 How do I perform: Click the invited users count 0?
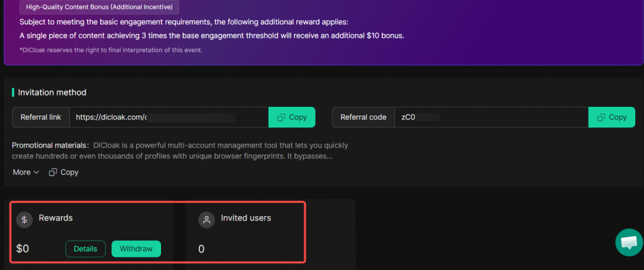(201, 249)
